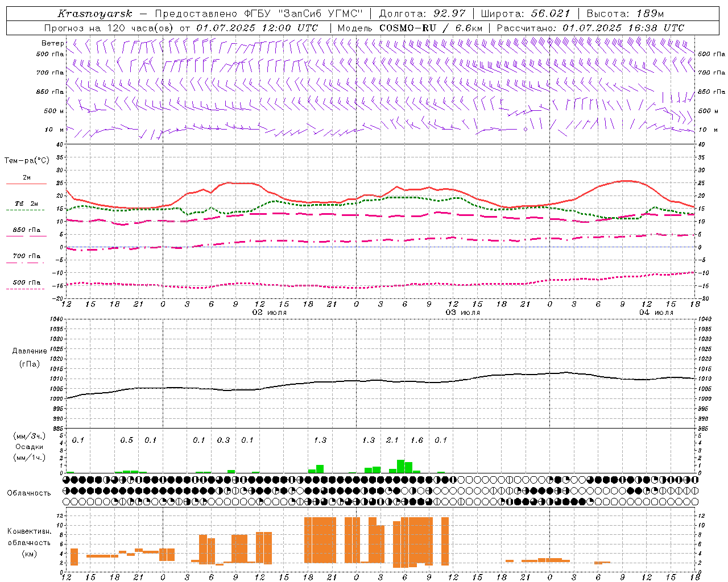728x582 pixels.
Task: Click the Ветер panel label
Action: pos(52,43)
